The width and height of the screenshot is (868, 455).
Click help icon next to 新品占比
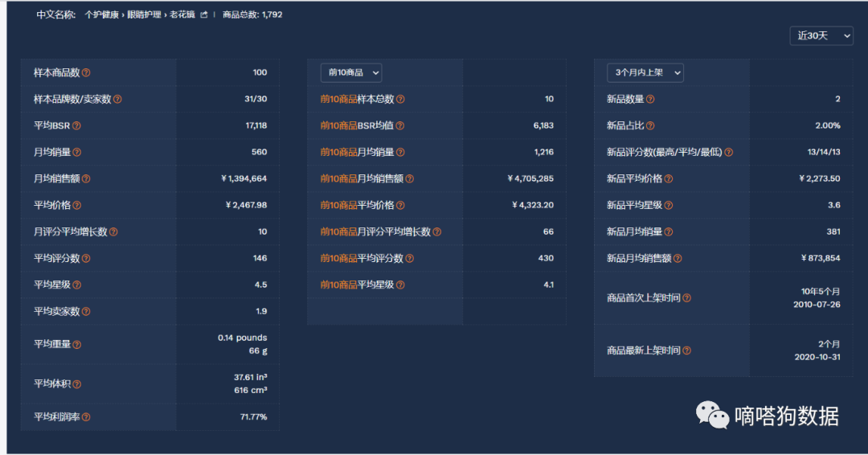tap(650, 125)
